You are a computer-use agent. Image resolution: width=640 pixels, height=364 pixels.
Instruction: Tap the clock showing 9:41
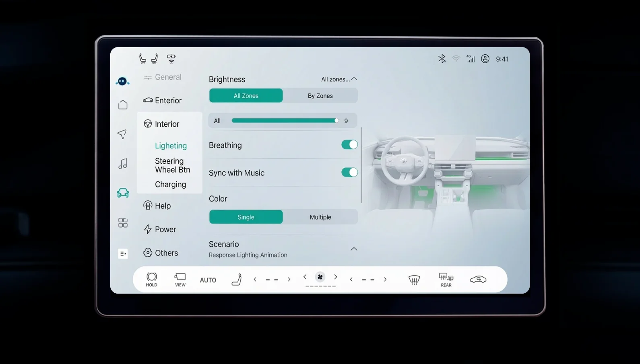point(502,59)
